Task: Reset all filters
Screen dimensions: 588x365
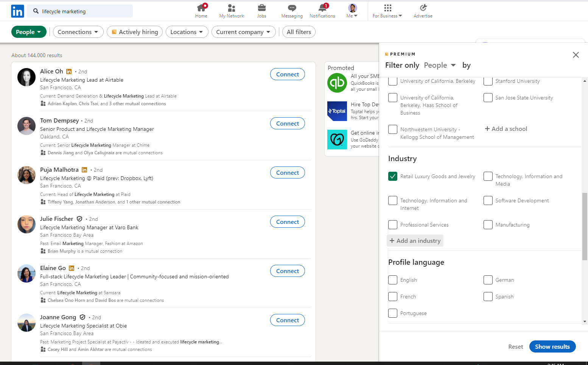Action: coord(515,346)
